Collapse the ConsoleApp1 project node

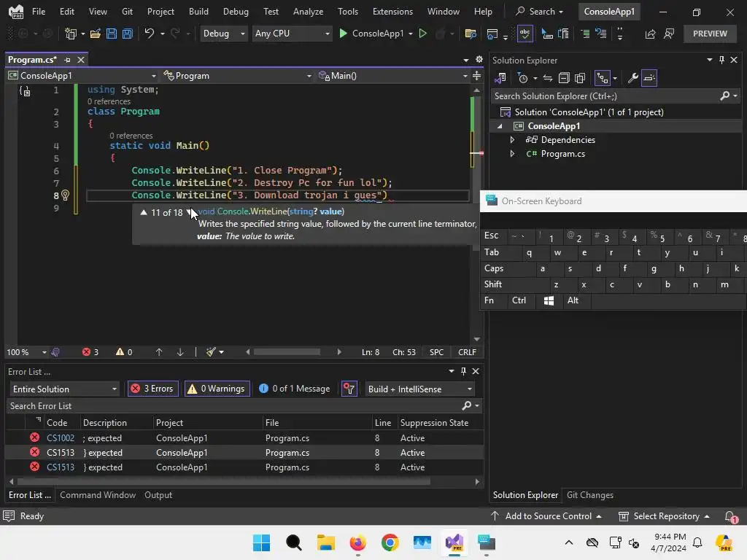[x=500, y=126]
